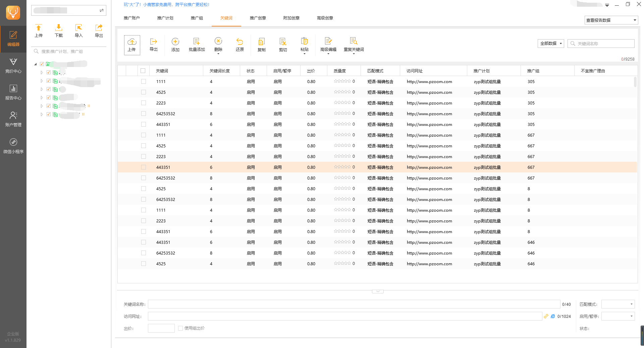
Task: Toggle the select-all checkbox in table header
Action: click(x=143, y=71)
